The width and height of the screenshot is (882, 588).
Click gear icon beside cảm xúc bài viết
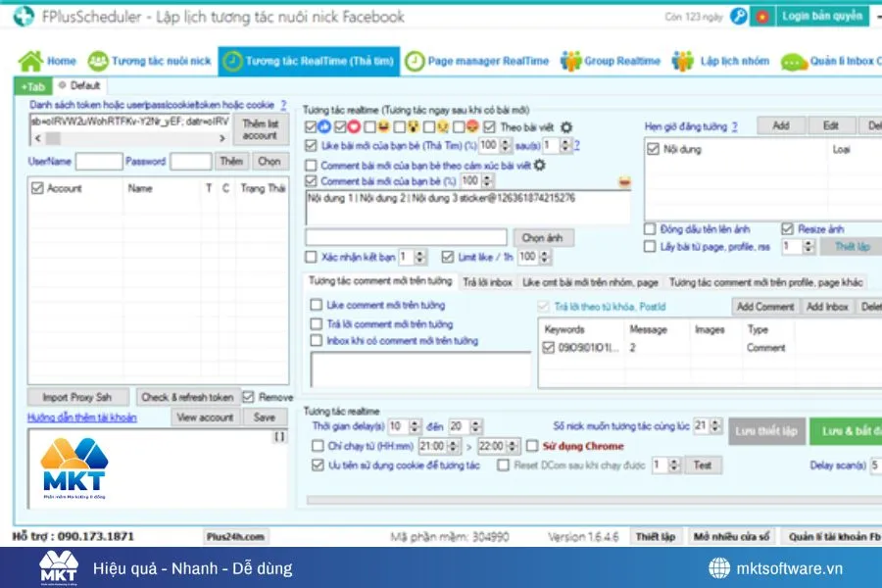click(539, 165)
